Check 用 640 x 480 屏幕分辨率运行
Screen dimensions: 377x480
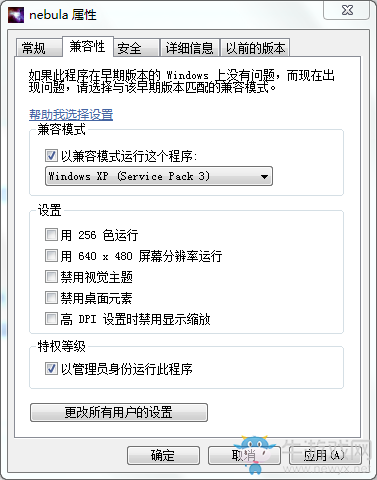[51, 256]
